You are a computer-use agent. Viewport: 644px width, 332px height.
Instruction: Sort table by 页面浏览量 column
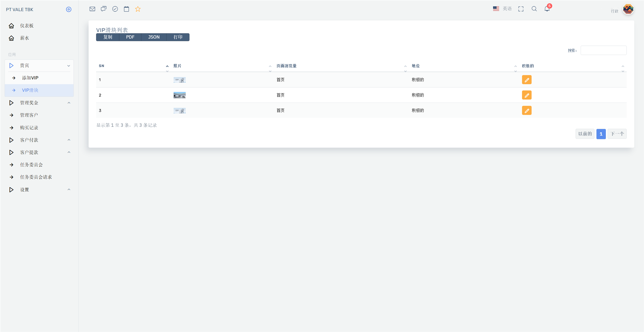coord(341,66)
